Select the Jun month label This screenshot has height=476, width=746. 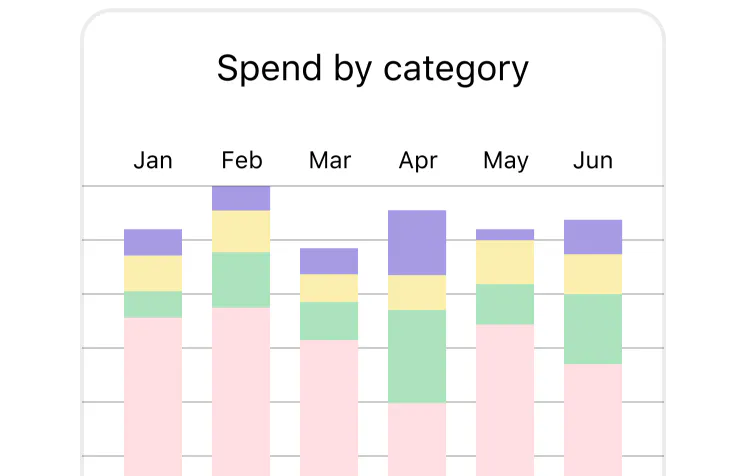tap(593, 160)
